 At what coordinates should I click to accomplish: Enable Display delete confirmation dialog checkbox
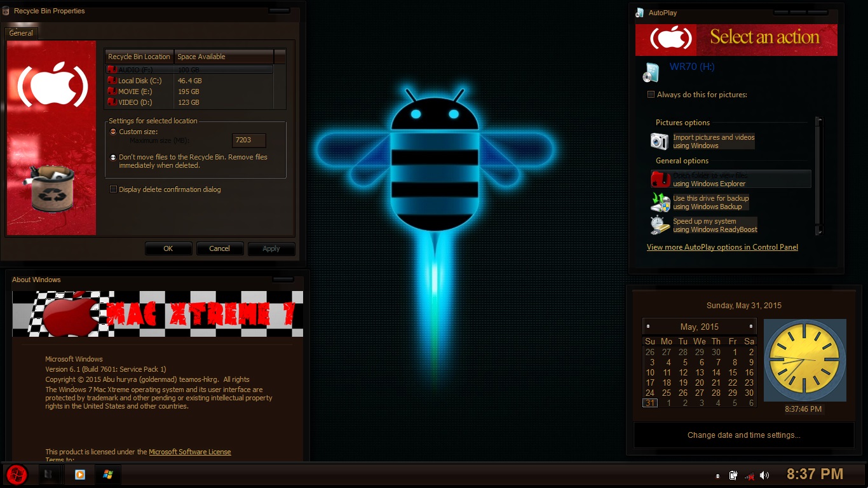point(114,189)
